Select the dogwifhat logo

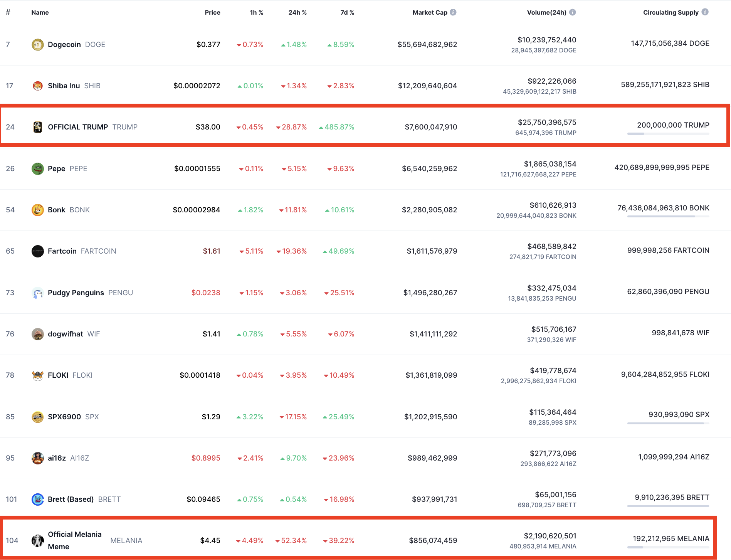click(x=37, y=334)
